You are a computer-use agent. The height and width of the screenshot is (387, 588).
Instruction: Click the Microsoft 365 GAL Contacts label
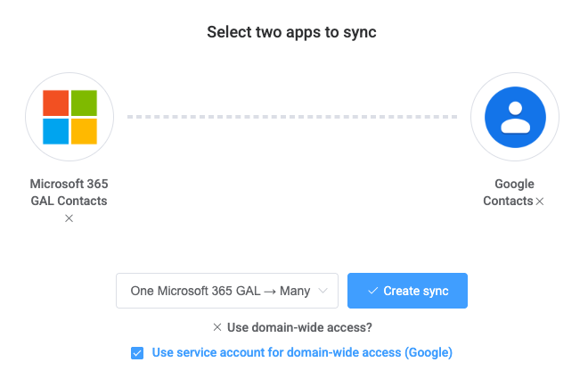pos(69,193)
